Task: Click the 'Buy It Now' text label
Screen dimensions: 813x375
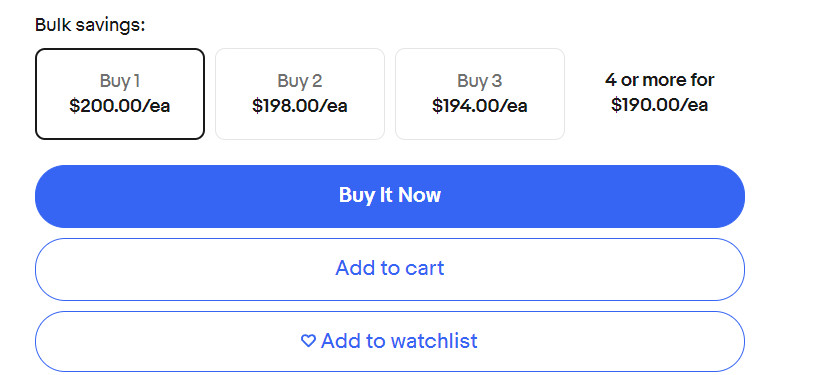Action: pyautogui.click(x=390, y=195)
